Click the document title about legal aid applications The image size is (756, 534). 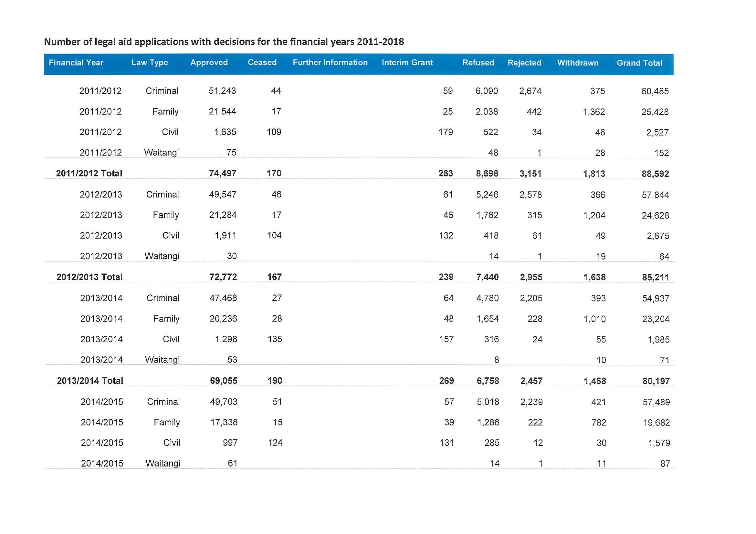(224, 42)
